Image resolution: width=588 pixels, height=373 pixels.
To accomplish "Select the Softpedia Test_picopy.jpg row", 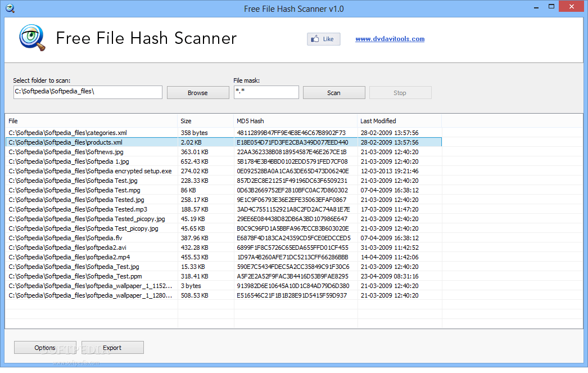I will coord(224,228).
